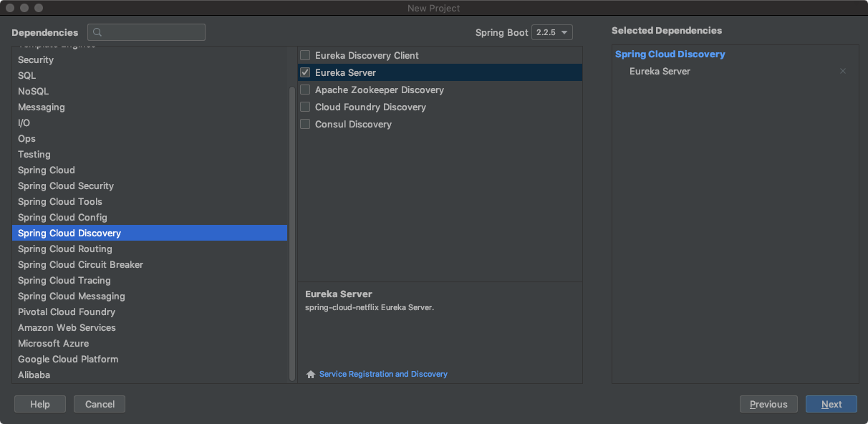
Task: Toggle the Consul Discovery checkbox
Action: (305, 124)
